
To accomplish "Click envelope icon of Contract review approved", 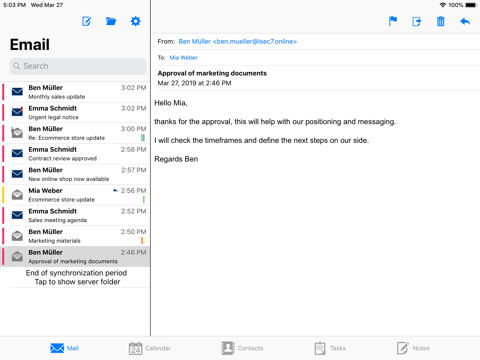I will click(17, 153).
